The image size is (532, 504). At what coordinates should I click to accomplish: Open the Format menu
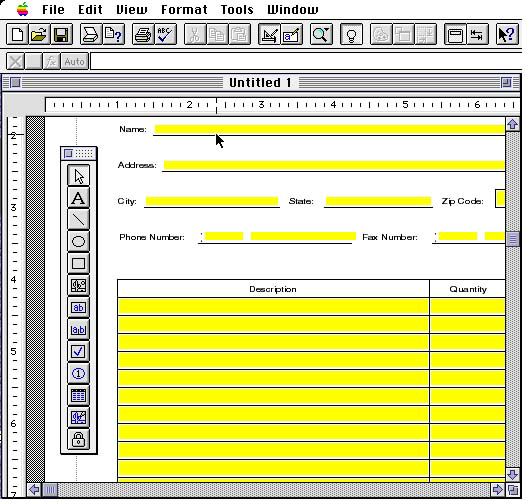(x=184, y=10)
